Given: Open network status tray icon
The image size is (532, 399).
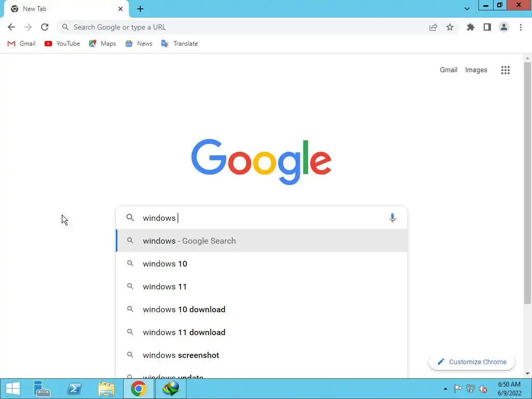Looking at the screenshot, I should click(x=471, y=389).
